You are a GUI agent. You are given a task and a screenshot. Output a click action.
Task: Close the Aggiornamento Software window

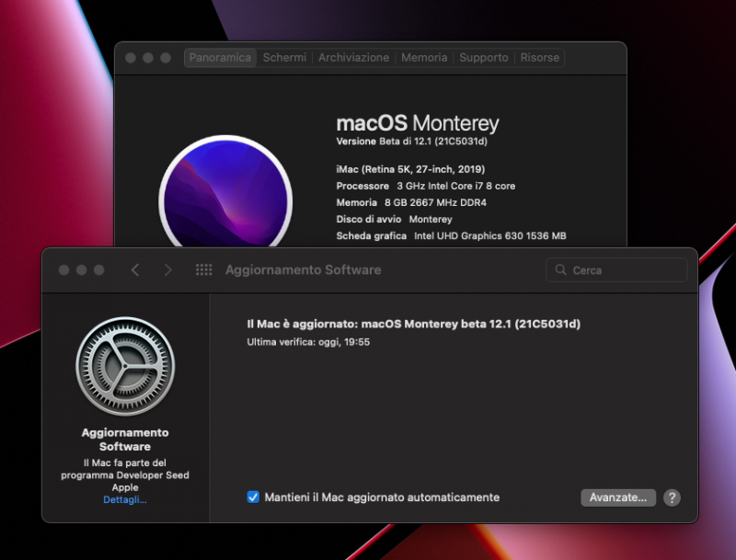click(x=63, y=269)
